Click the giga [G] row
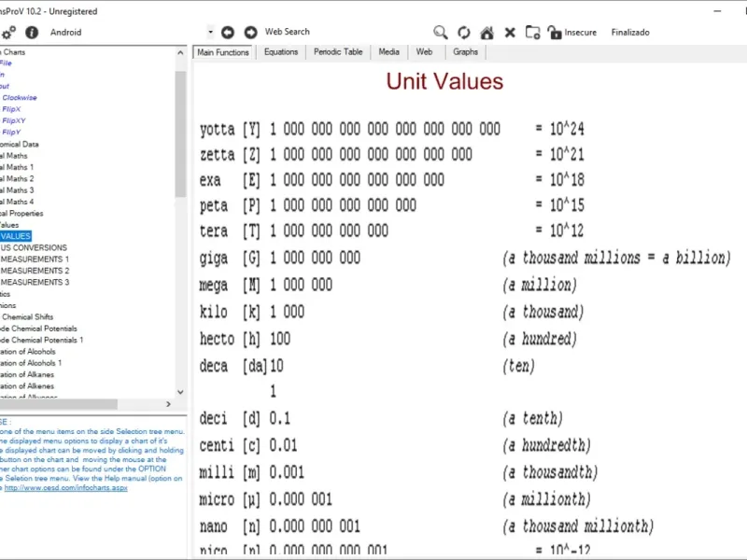The image size is (747, 560). coord(464,259)
